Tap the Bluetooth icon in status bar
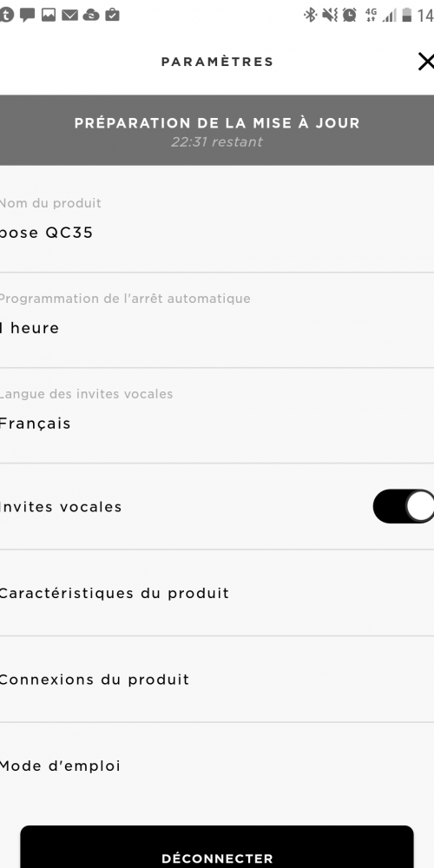This screenshot has width=434, height=868. coord(310,15)
